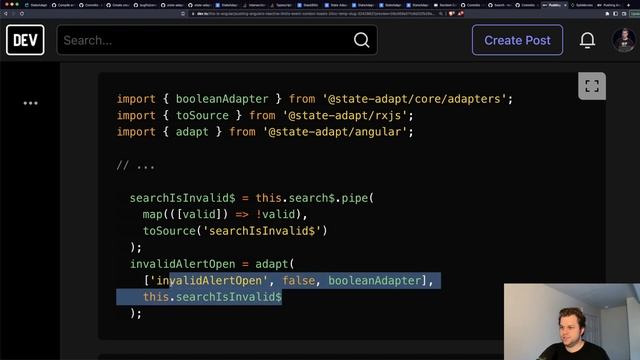
Task: Close the active DEV tab with its x
Action: [565, 5]
